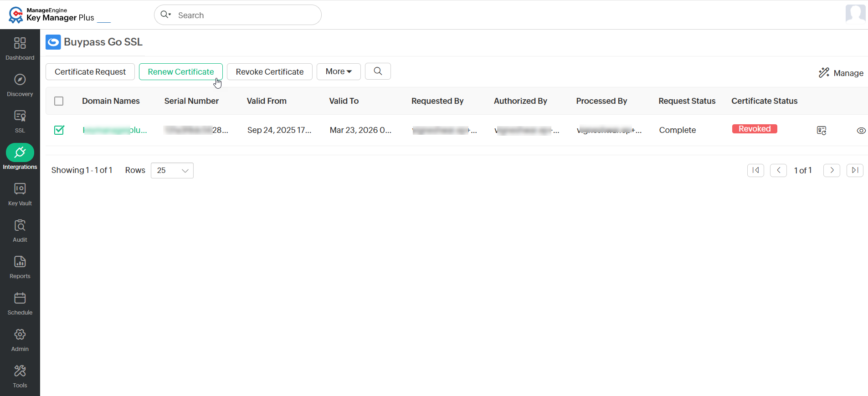868x396 pixels.
Task: Click the Buypass Go SSL page title
Action: click(103, 42)
